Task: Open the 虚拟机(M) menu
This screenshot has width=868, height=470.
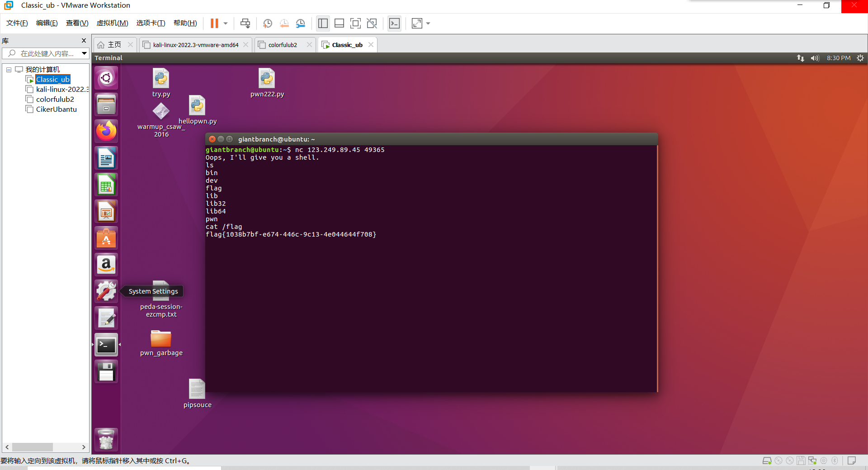Action: (113, 23)
